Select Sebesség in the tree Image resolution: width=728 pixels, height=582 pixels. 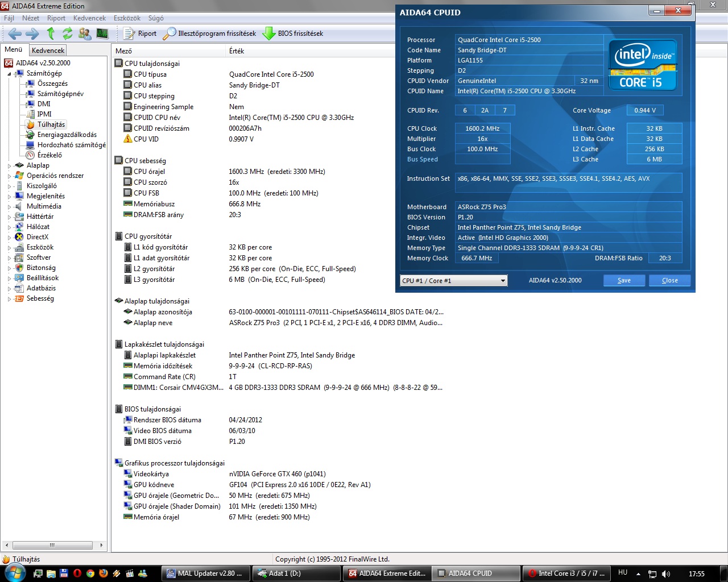pos(40,298)
